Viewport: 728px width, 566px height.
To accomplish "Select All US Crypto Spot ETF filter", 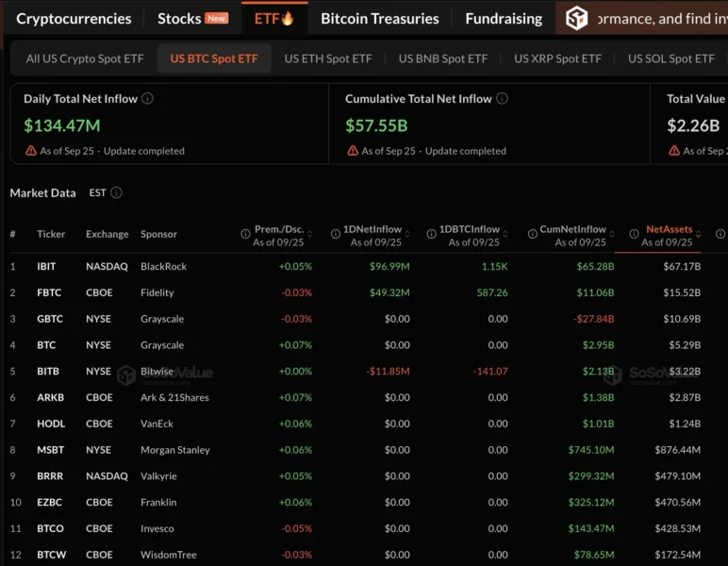I will point(85,58).
